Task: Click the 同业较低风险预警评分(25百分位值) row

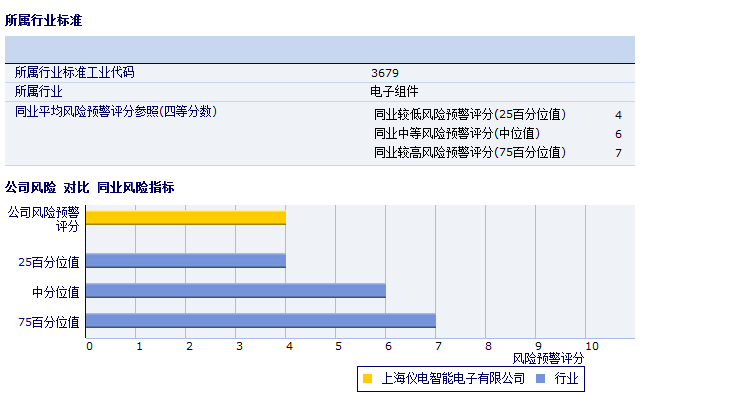Action: point(498,114)
